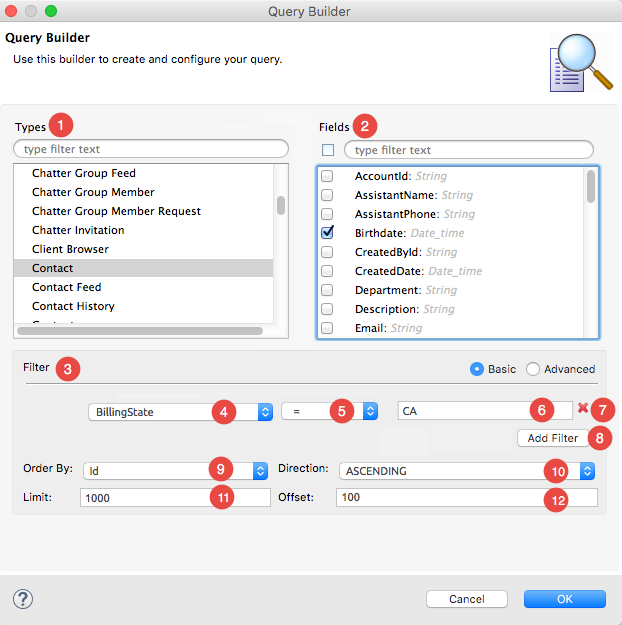Click the Offset field showing 100
622x625 pixels.
pos(467,497)
